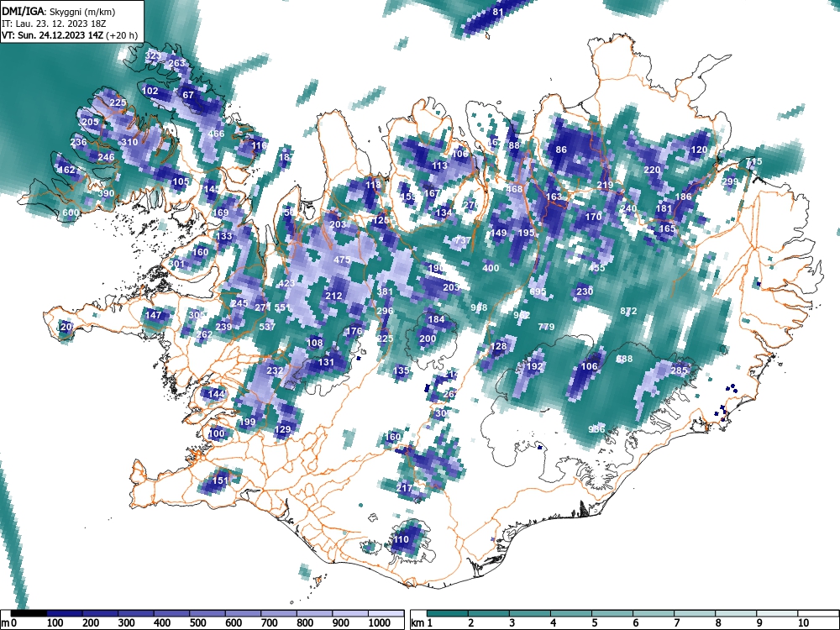Screen dimensions: 840x630
Task: Click the map value 737
Action: 462,241
